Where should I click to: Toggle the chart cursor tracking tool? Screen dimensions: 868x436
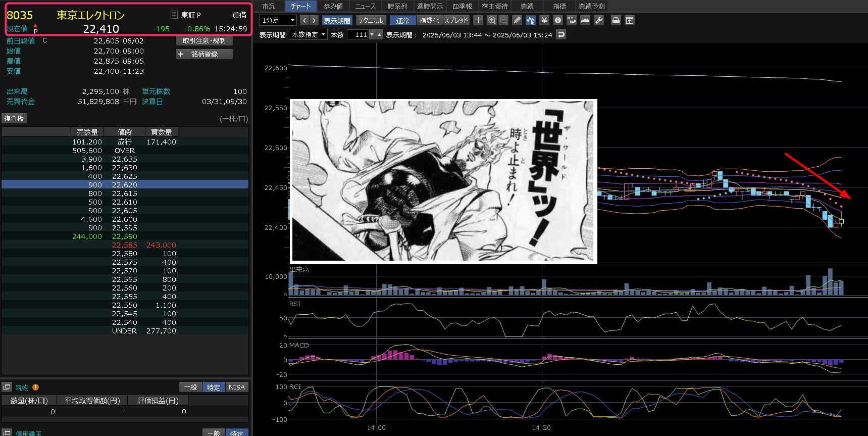[x=530, y=20]
